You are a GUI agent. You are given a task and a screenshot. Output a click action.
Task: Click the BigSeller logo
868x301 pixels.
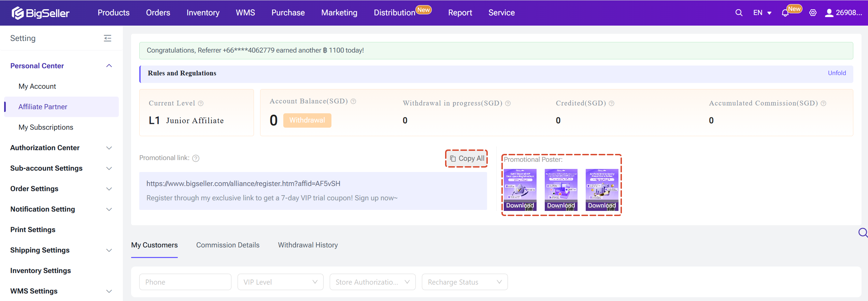point(40,13)
